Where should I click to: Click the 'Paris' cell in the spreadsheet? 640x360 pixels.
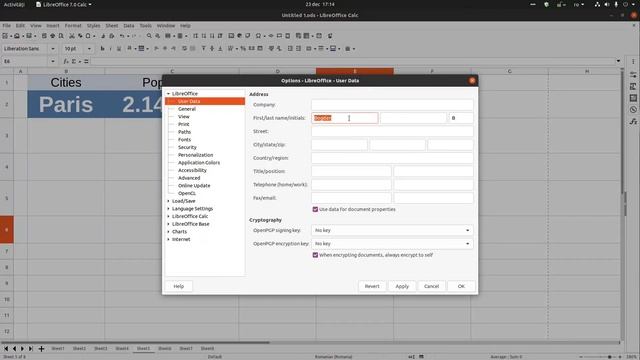coord(66,104)
